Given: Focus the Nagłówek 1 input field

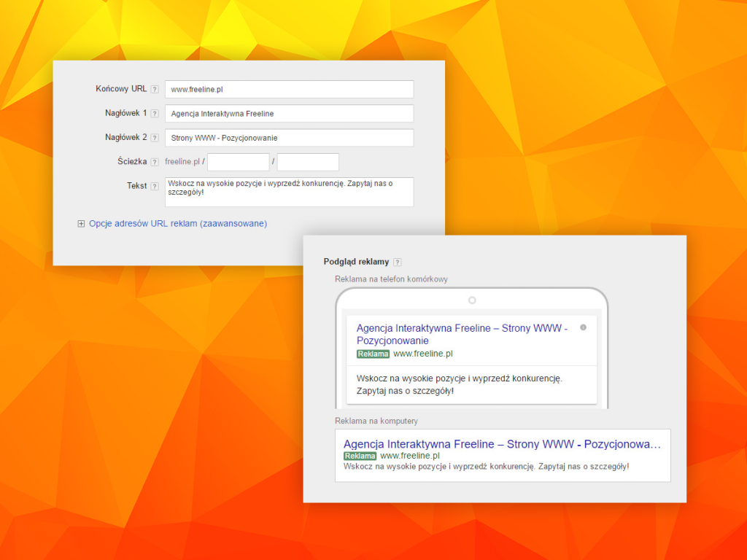Looking at the screenshot, I should pos(289,113).
